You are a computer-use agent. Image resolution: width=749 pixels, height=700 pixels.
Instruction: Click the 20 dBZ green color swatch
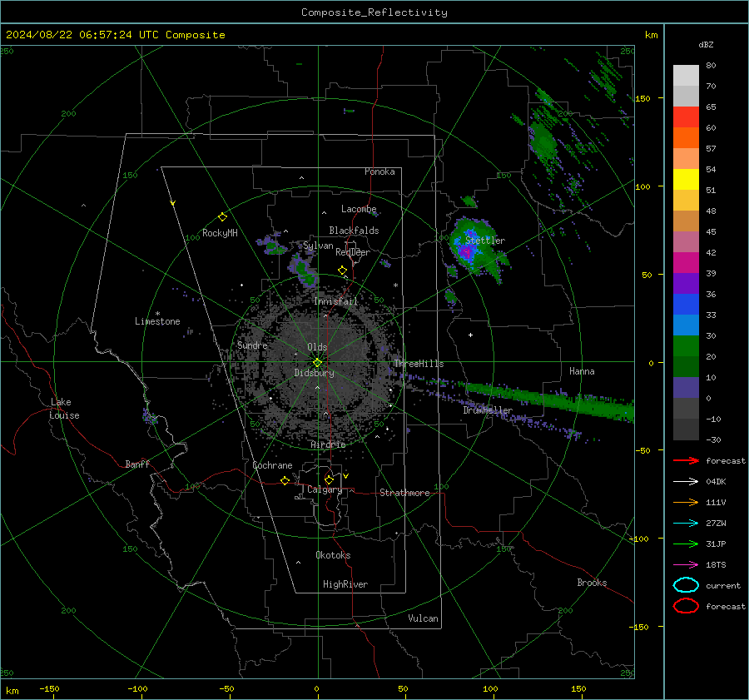(x=686, y=346)
